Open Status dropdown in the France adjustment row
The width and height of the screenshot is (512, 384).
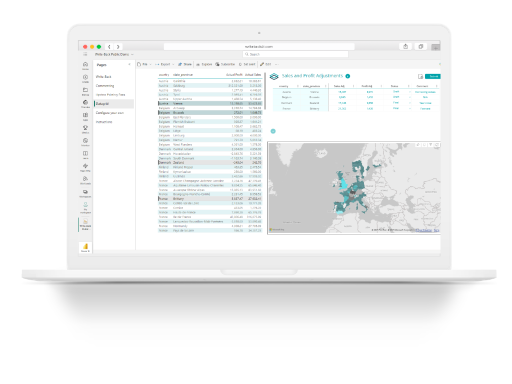(410, 109)
